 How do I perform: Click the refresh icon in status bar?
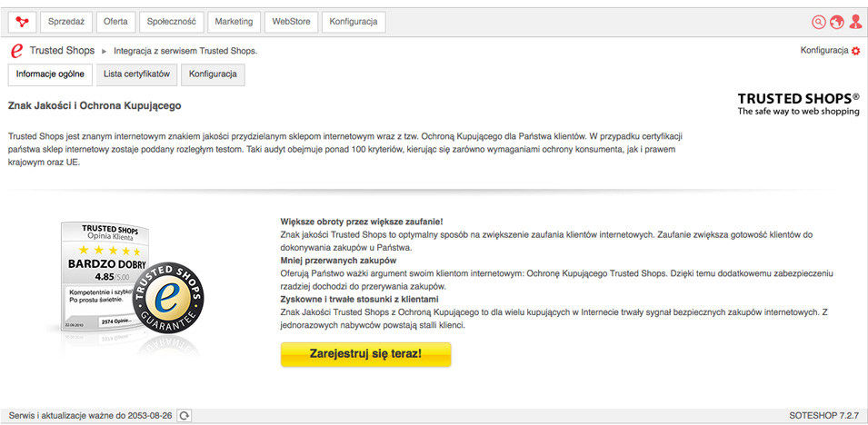tap(185, 415)
